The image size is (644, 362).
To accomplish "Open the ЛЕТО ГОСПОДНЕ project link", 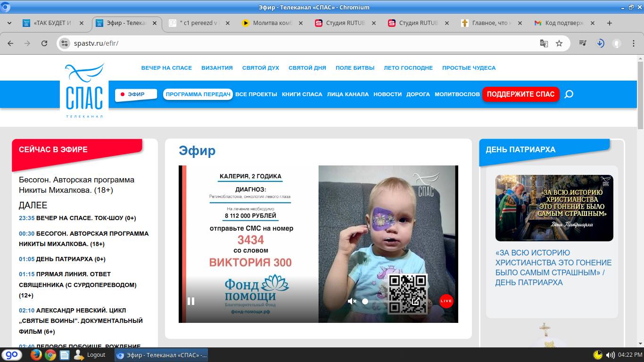I will (x=408, y=68).
